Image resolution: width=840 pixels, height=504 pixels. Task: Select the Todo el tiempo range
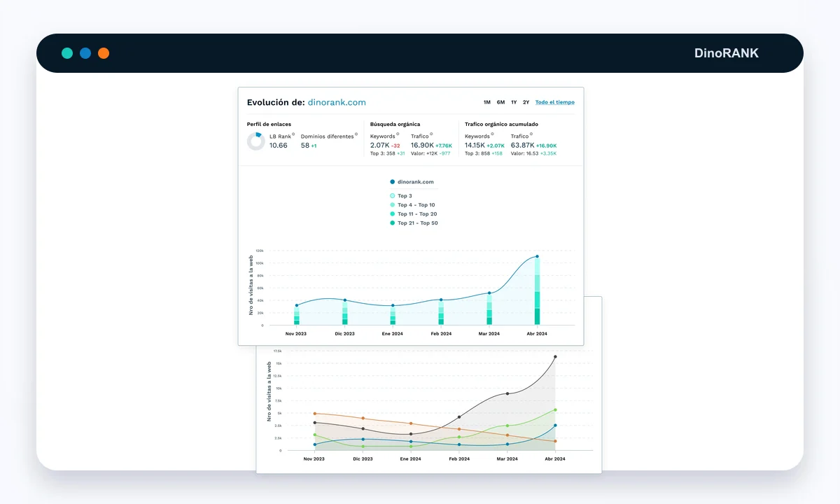click(x=555, y=102)
